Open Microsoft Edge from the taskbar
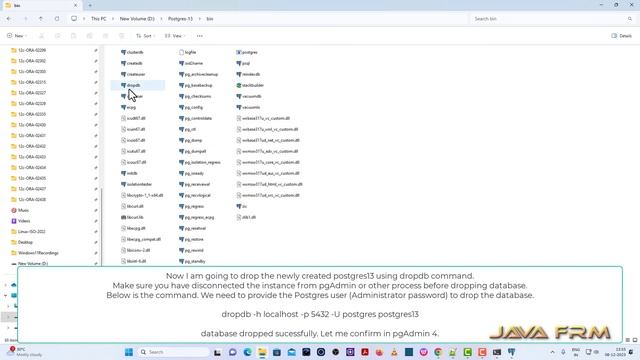Screen dimensions: 640x360 (x=247, y=352)
